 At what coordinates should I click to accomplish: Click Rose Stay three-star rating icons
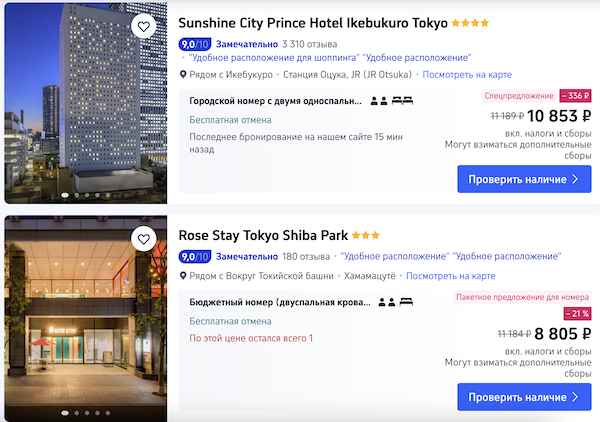366,236
